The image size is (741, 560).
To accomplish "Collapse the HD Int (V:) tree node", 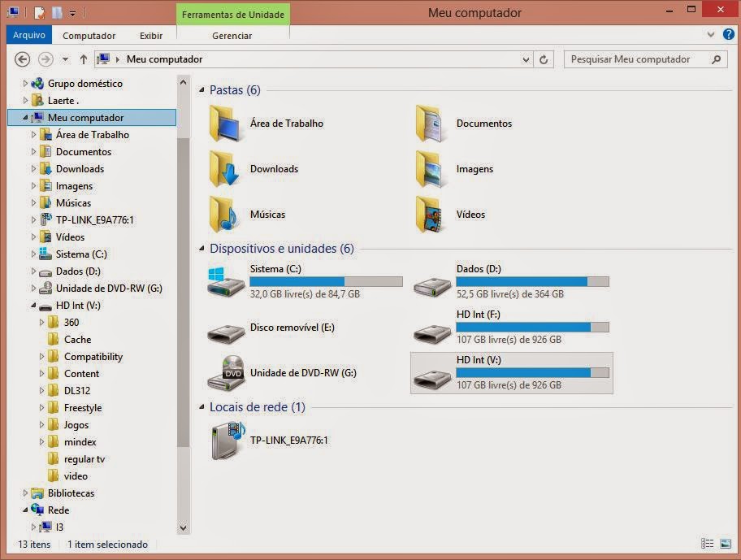I will pyautogui.click(x=32, y=305).
